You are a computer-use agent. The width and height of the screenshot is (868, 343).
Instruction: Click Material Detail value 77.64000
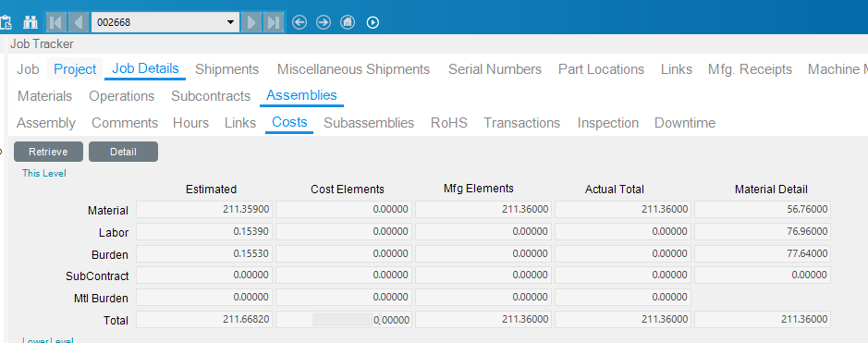[x=763, y=253]
